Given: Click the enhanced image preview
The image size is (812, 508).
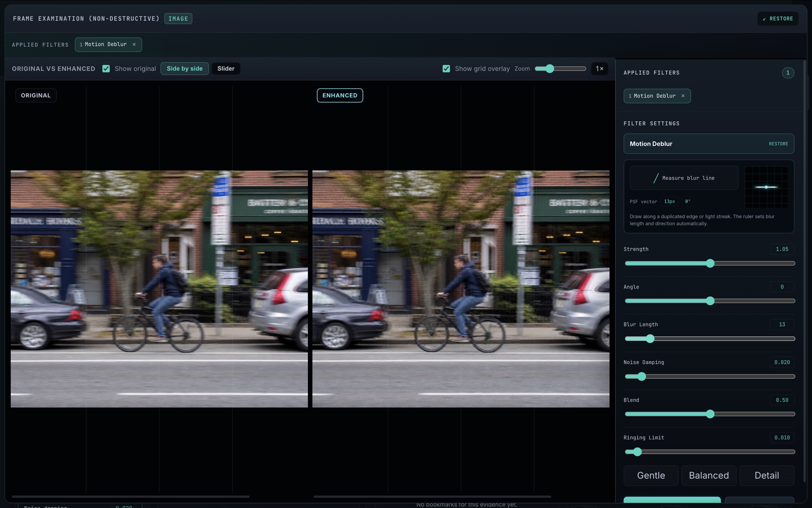Looking at the screenshot, I should point(461,289).
